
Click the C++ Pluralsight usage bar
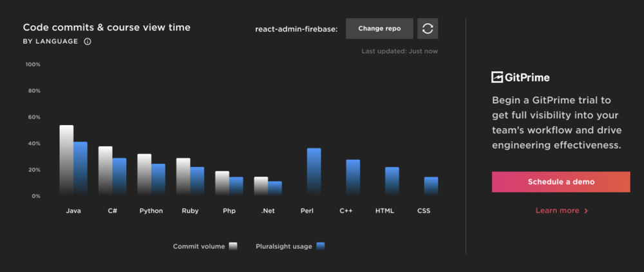tap(353, 177)
